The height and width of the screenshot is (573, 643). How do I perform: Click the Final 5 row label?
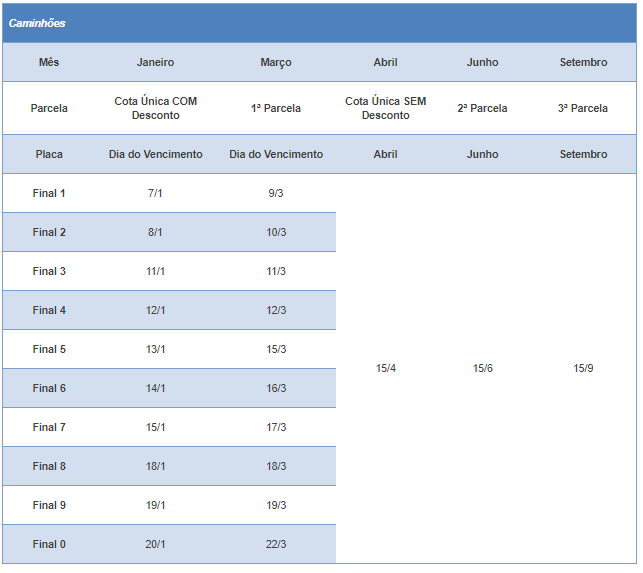pyautogui.click(x=49, y=349)
